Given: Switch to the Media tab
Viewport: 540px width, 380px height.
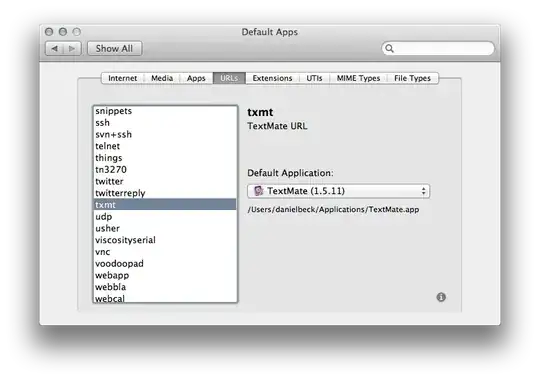Looking at the screenshot, I should click(162, 78).
